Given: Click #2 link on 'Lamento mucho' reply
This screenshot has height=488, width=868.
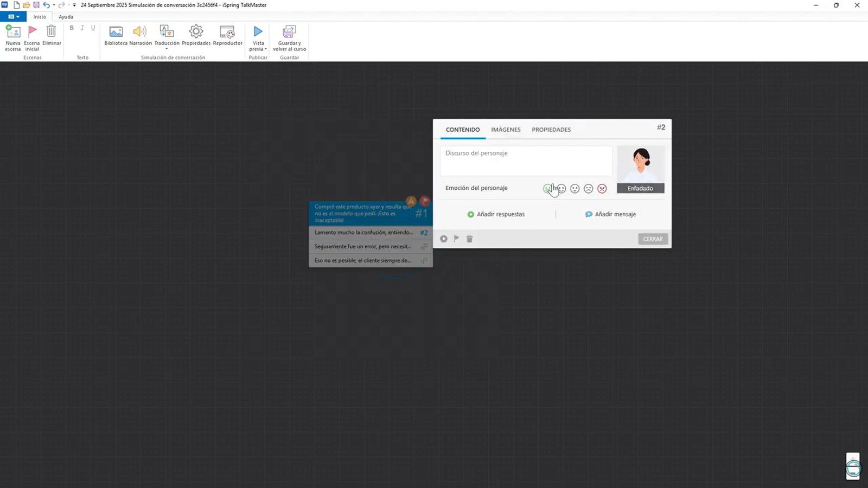Looking at the screenshot, I should click(x=424, y=233).
